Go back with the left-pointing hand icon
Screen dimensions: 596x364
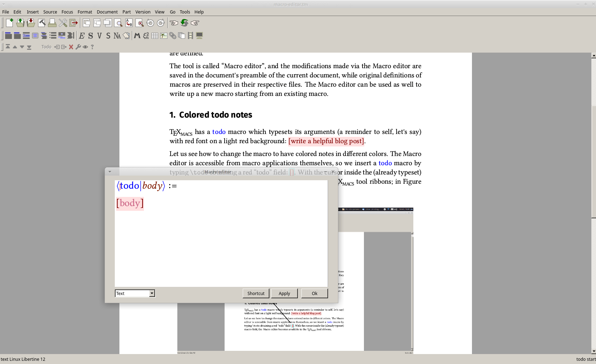pos(174,23)
